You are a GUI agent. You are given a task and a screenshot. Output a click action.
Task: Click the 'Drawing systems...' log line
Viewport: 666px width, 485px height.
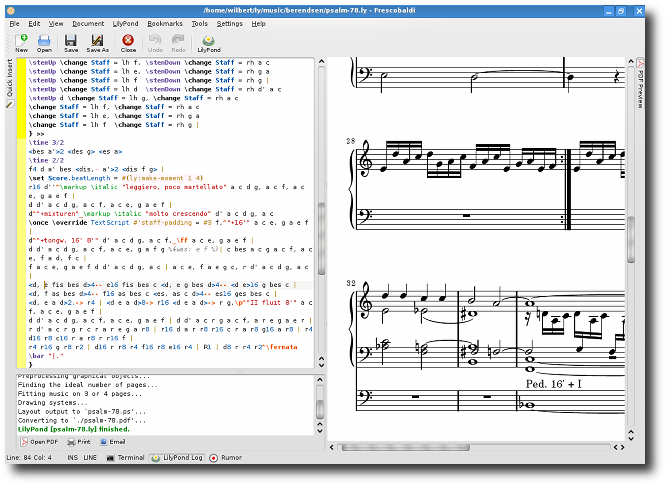[53, 403]
